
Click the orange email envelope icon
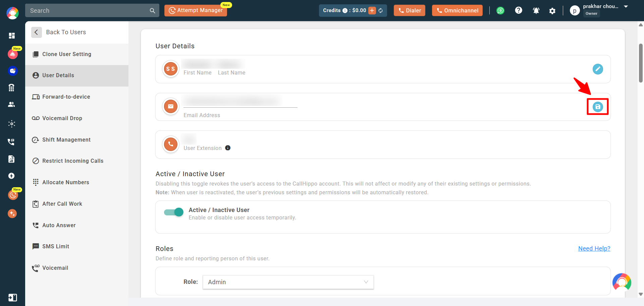[x=171, y=107]
